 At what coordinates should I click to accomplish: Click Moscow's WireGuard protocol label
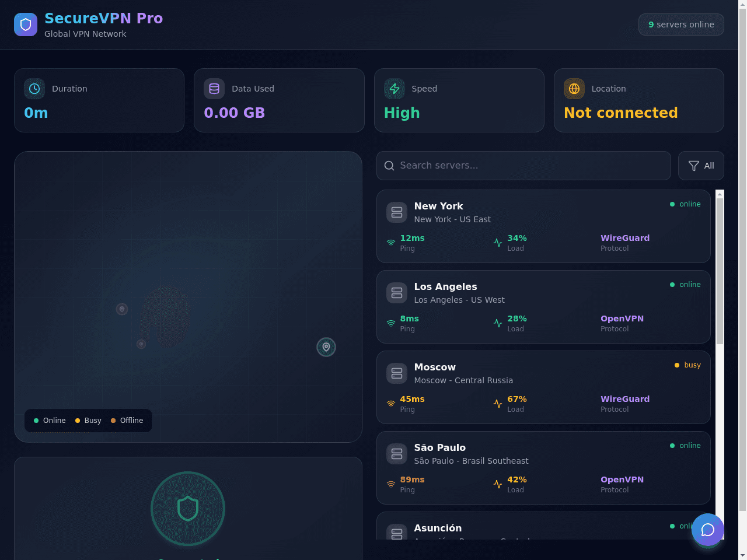(625, 399)
